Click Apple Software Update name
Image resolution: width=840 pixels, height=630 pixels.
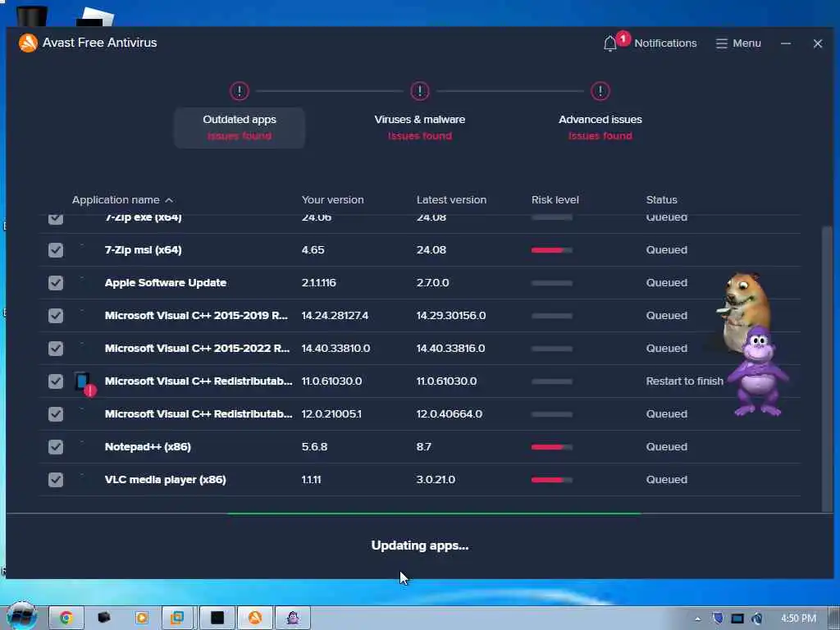tap(166, 283)
